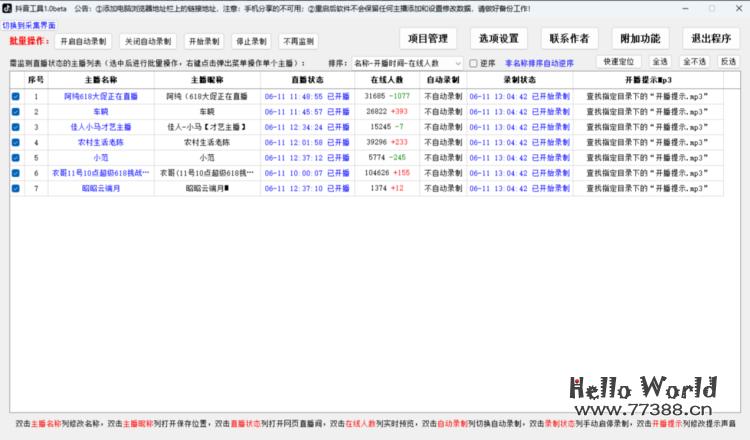
Task: Select streamer name 阿纯618大促正在直播
Action: pos(101,97)
